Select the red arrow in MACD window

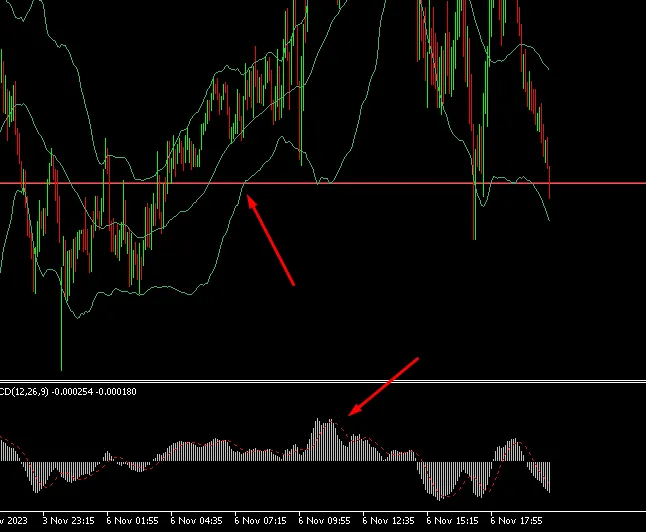coord(383,386)
